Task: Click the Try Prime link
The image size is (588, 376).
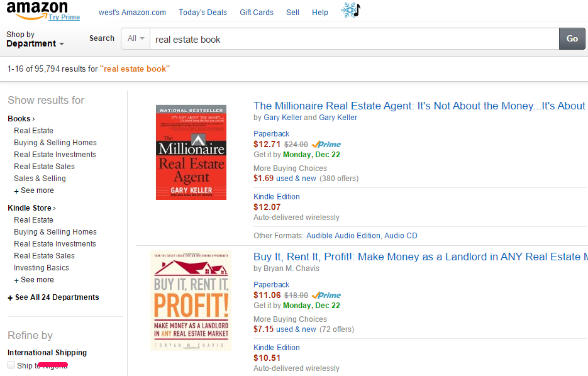Action: [64, 17]
